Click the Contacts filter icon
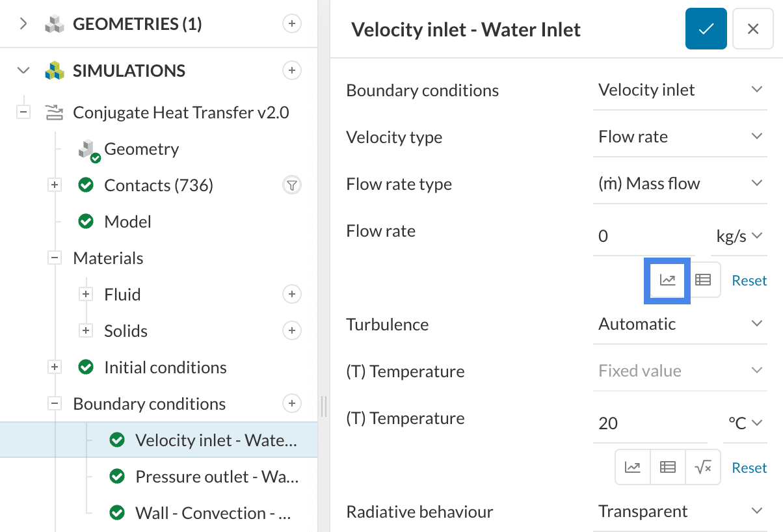Image resolution: width=783 pixels, height=532 pixels. (292, 186)
